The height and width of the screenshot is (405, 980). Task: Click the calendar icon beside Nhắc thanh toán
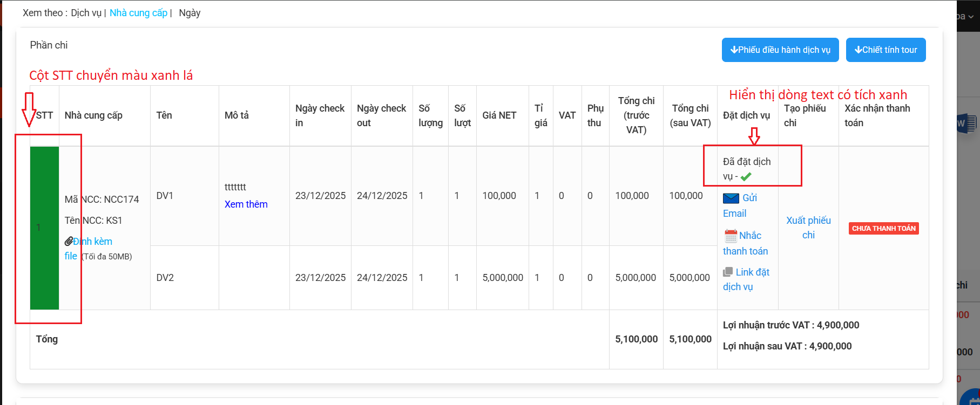(731, 236)
